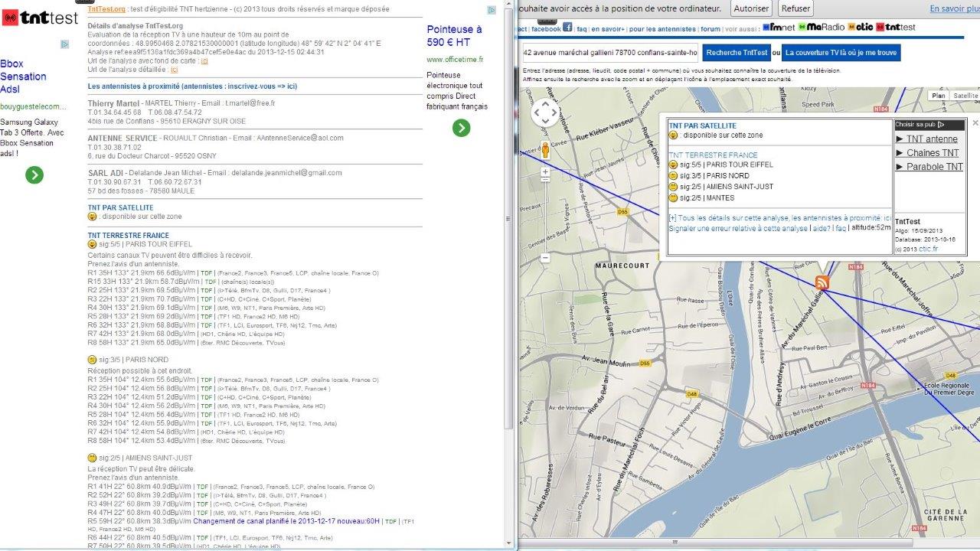Zoom in with the map plus button

coord(545,172)
